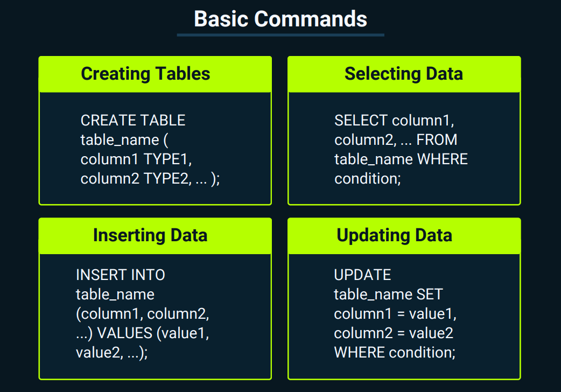Select the Creating Tables header
Screen dimensions: 561x392
145,74
